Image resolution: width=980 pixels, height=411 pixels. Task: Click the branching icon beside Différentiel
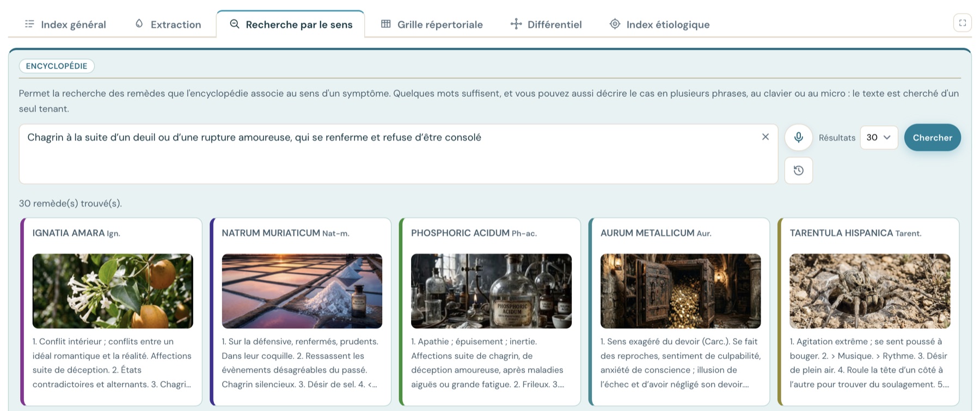516,24
